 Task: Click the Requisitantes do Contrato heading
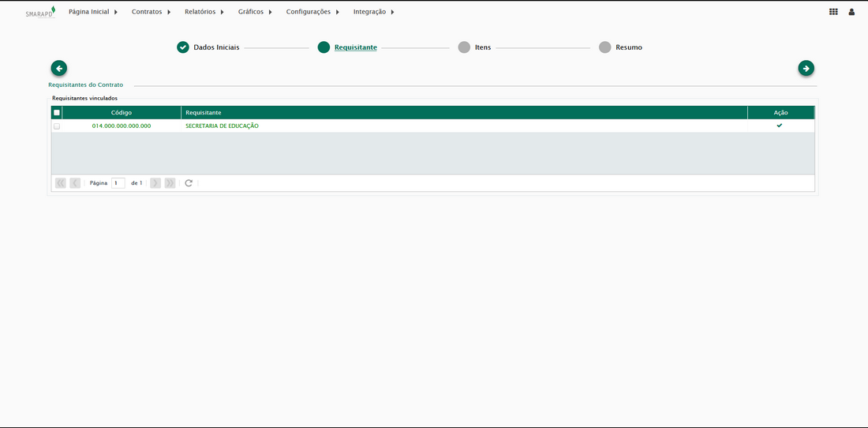point(86,85)
